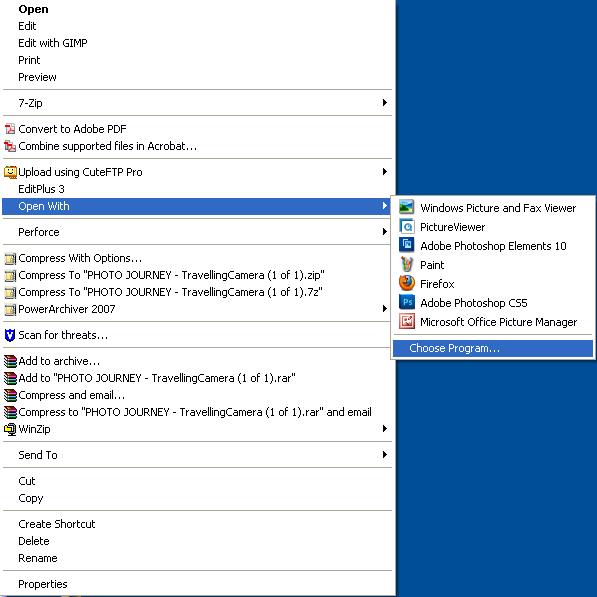The width and height of the screenshot is (597, 597).
Task: Expand the 7-Zip submenu arrow
Action: [x=385, y=102]
